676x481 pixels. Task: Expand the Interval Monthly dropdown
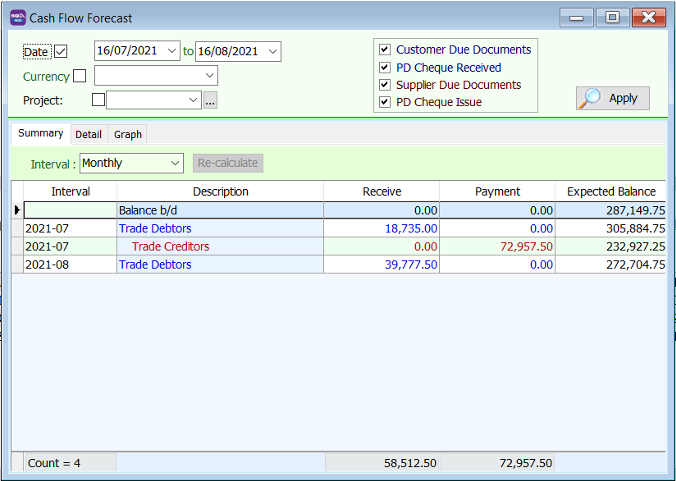[x=175, y=163]
